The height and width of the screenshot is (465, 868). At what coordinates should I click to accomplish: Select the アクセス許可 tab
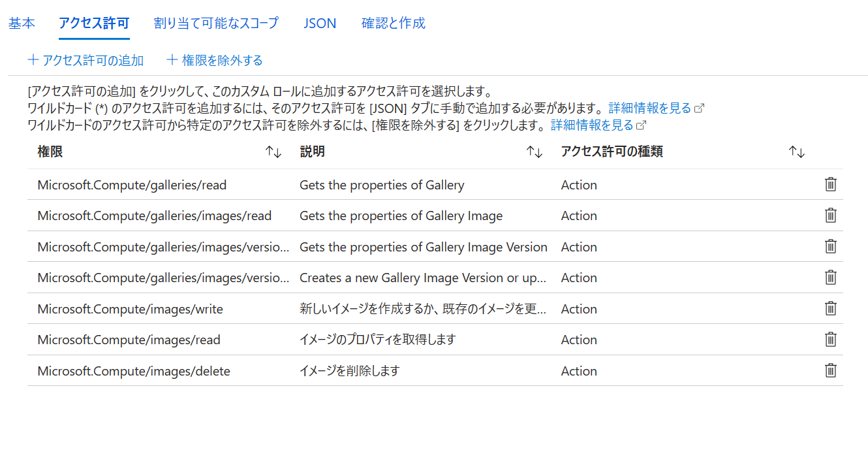pos(94,24)
